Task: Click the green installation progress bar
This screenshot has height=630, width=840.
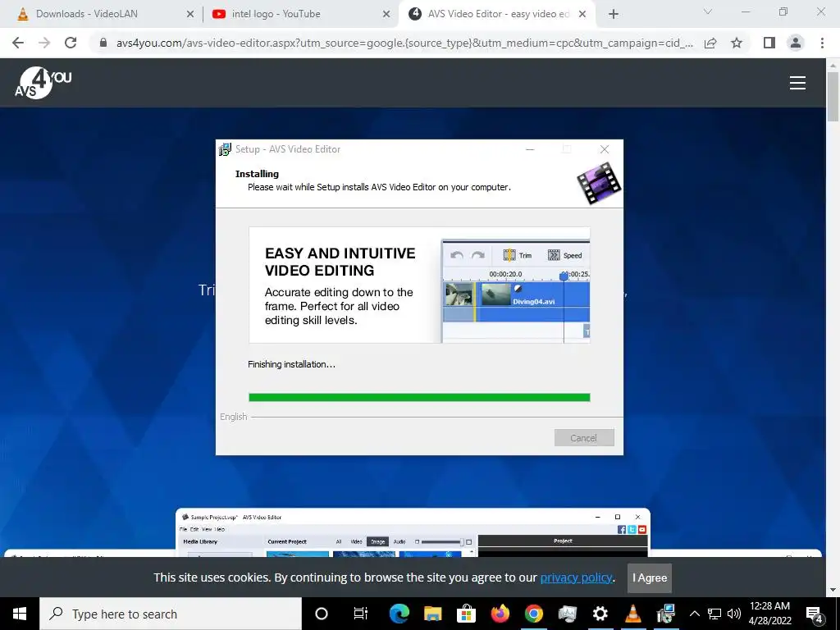Action: (419, 398)
